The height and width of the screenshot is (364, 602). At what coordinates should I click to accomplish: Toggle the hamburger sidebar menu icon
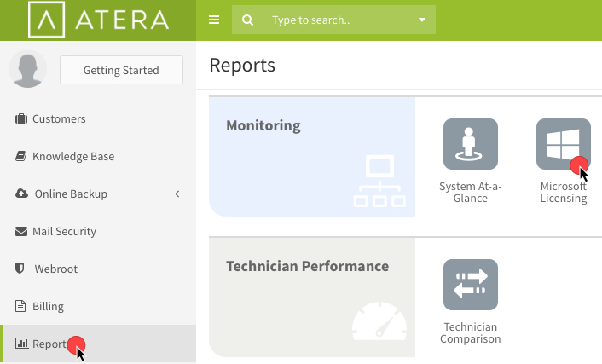214,20
